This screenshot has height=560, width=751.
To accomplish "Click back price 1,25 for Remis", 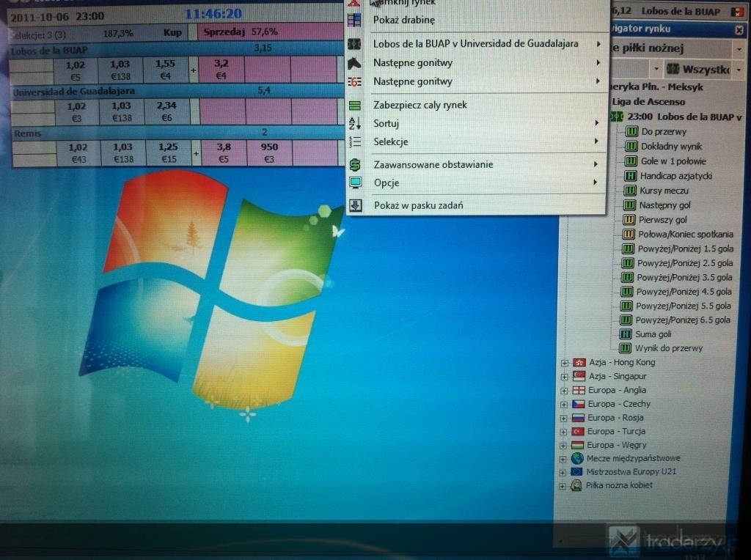I will [168, 152].
